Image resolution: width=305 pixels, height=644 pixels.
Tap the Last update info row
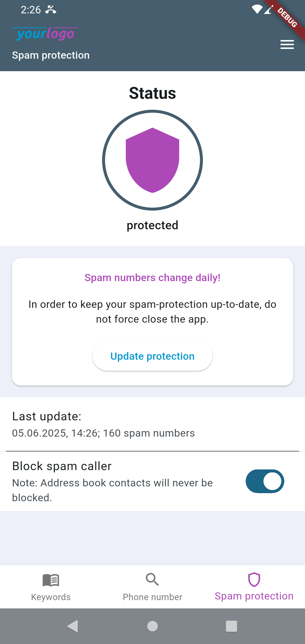click(103, 425)
